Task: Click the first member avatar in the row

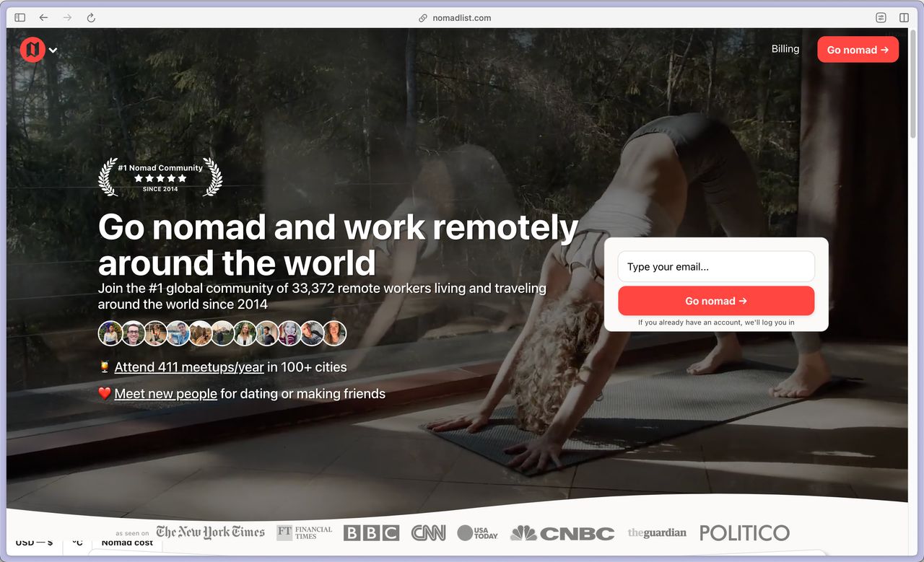Action: tap(110, 333)
